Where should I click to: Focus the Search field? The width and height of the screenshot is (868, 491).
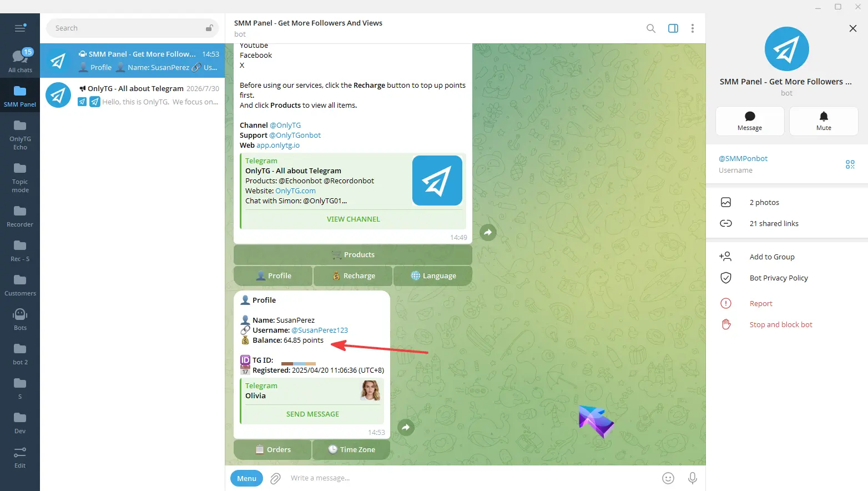click(x=132, y=28)
